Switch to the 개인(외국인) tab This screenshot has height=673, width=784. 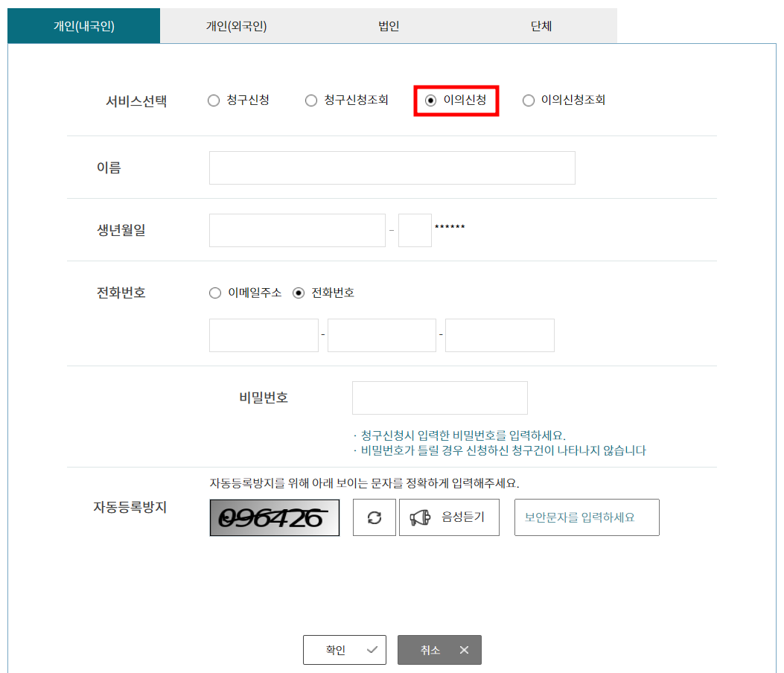click(235, 25)
